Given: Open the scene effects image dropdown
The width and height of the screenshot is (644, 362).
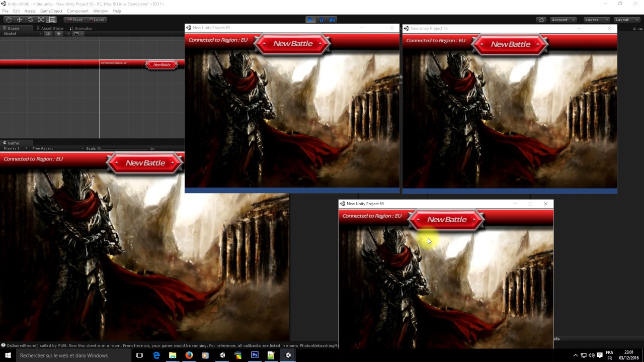Looking at the screenshot, I should click(78, 34).
